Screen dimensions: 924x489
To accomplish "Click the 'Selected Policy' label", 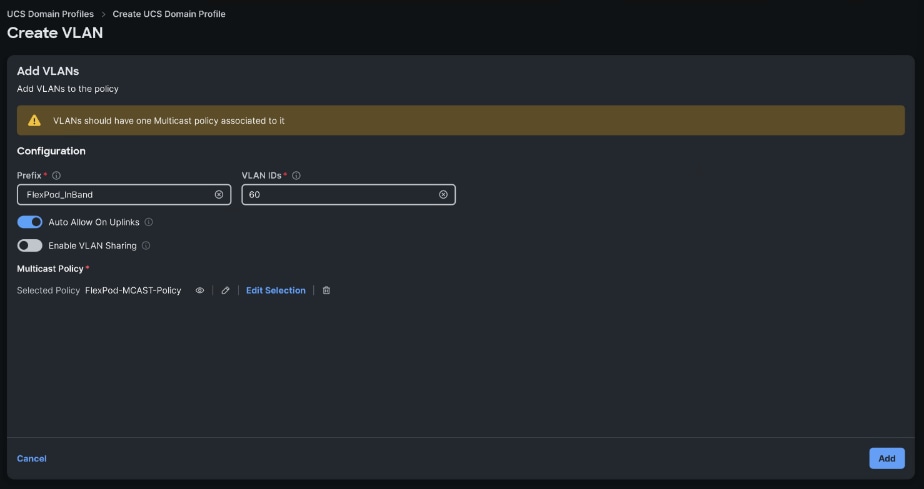I will pos(48,290).
